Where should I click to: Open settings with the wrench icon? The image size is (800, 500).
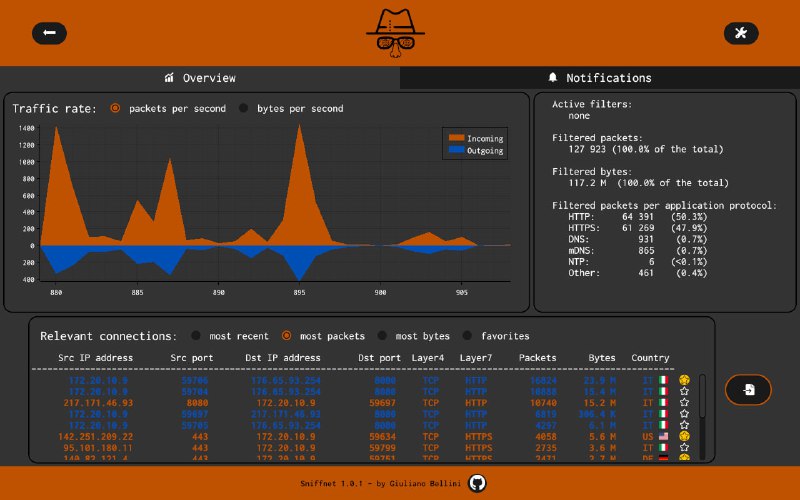[740, 33]
